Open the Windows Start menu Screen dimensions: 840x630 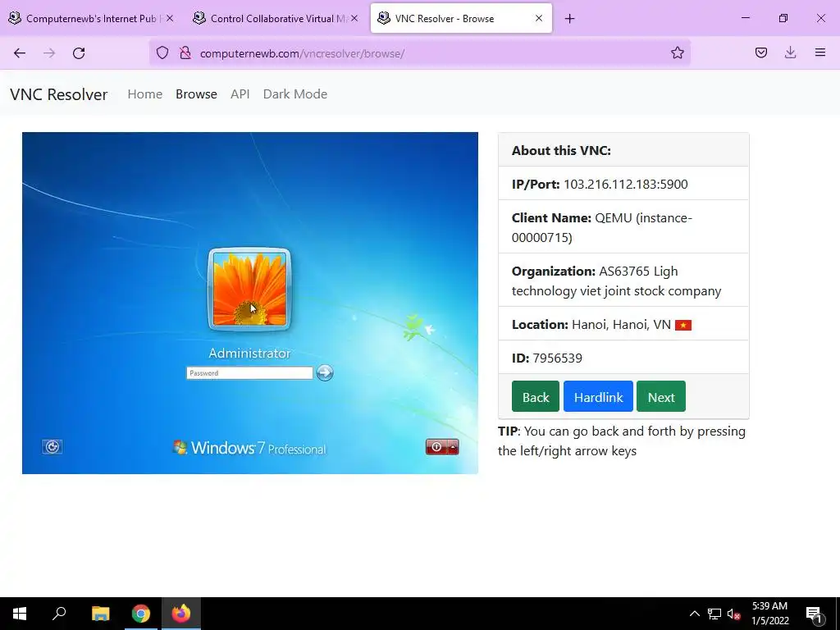click(x=20, y=614)
